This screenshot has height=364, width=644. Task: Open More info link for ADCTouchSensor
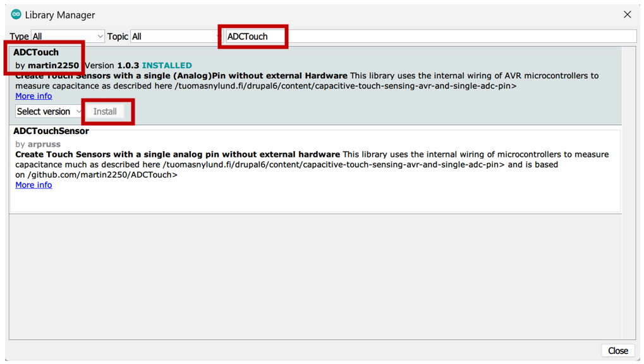33,185
